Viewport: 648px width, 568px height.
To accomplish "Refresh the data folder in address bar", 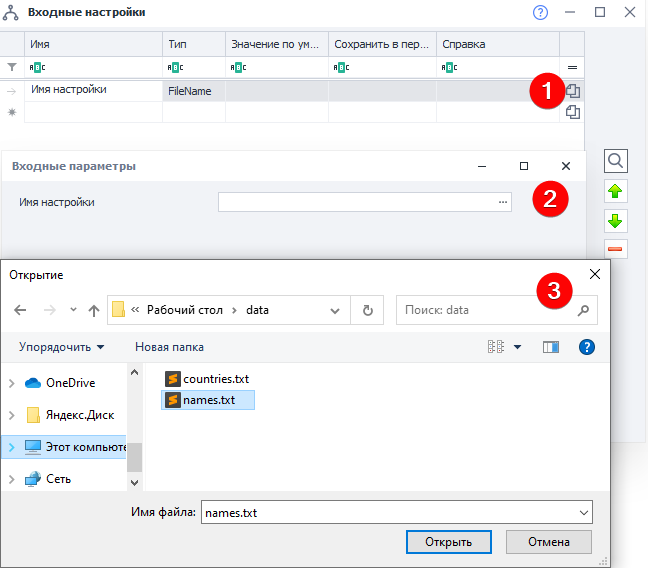I will tap(368, 310).
